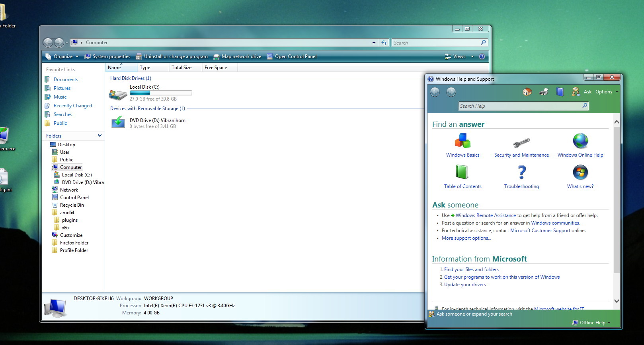Viewport: 644px width, 345px height.
Task: Open Windows Online Help globe icon
Action: pyautogui.click(x=580, y=141)
